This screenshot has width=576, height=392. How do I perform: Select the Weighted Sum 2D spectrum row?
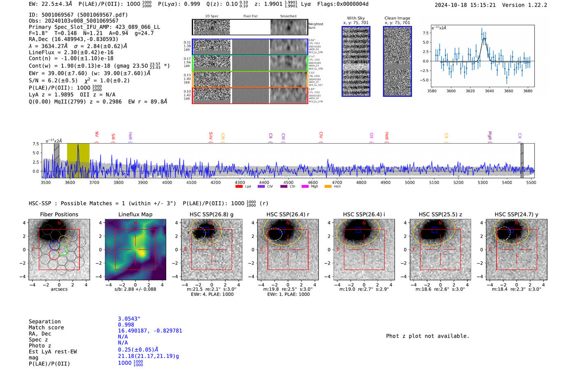coord(250,27)
